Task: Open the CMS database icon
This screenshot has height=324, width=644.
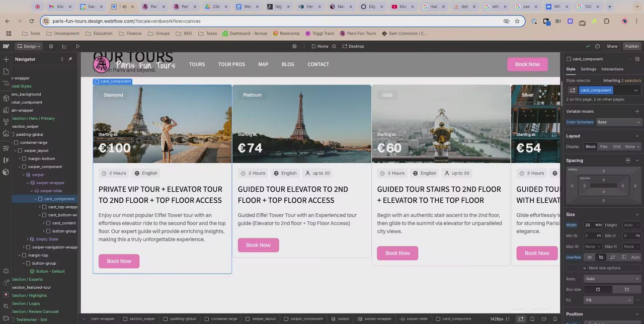Action: (51, 46)
